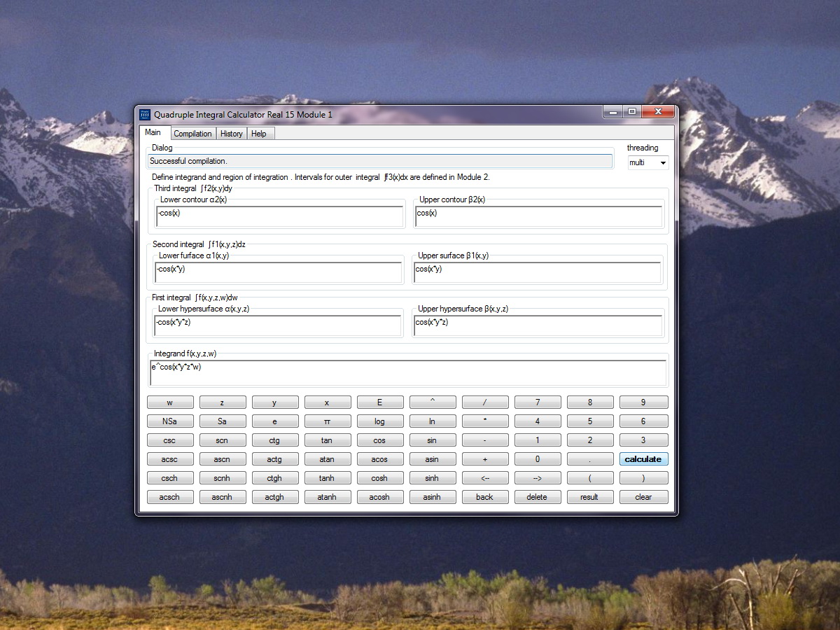Click the acosh function key
The height and width of the screenshot is (630, 840).
[380, 497]
